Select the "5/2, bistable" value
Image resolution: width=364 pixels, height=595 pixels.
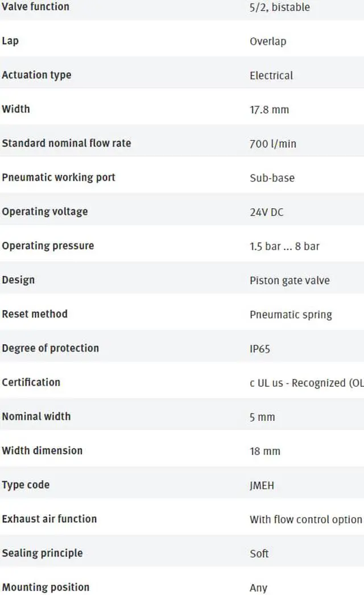click(280, 7)
